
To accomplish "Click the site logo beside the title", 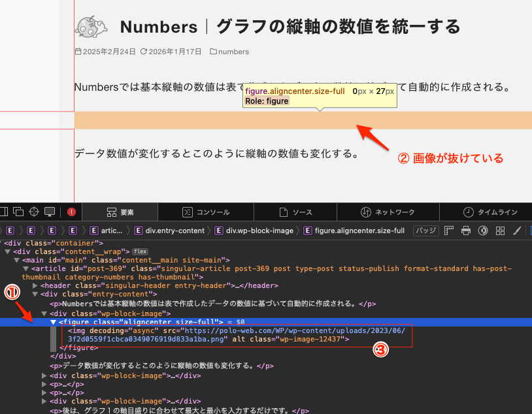I will [89, 26].
